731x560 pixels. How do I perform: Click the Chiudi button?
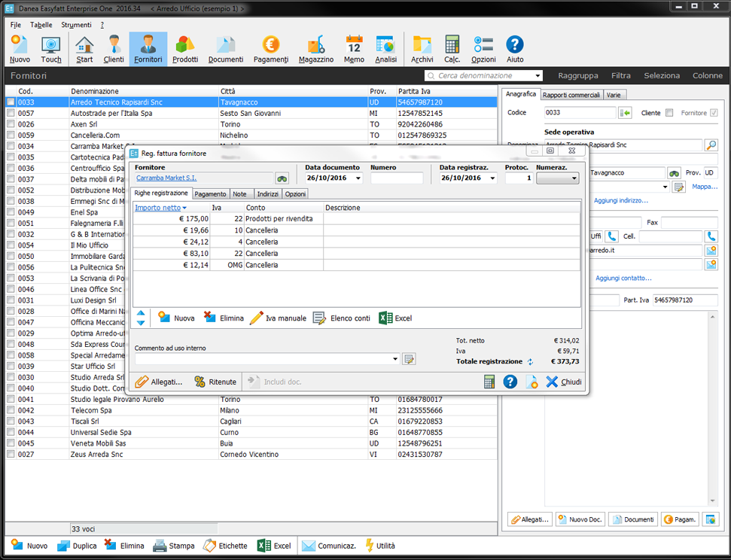(x=564, y=382)
